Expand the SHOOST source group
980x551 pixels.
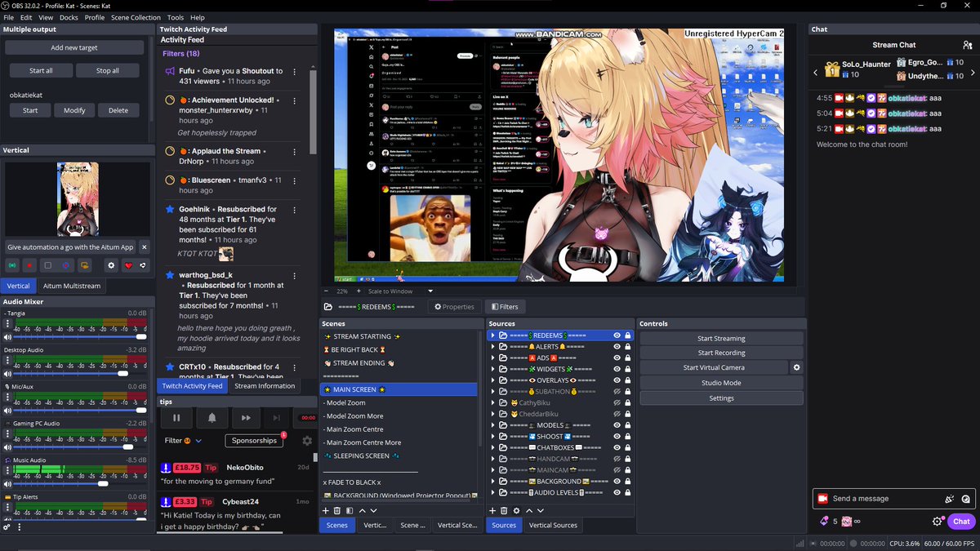click(x=492, y=437)
